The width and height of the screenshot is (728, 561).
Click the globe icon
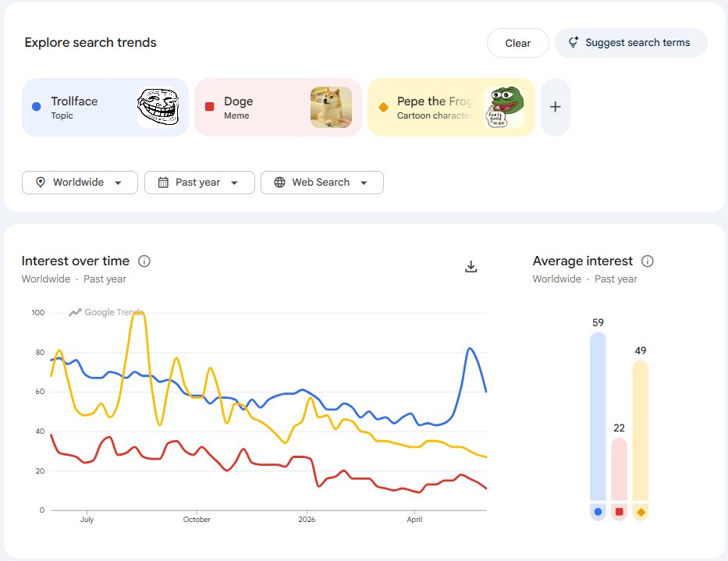click(279, 183)
